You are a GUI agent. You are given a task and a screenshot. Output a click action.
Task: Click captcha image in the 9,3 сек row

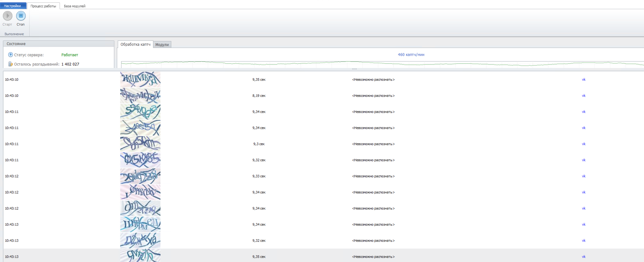tap(140, 144)
